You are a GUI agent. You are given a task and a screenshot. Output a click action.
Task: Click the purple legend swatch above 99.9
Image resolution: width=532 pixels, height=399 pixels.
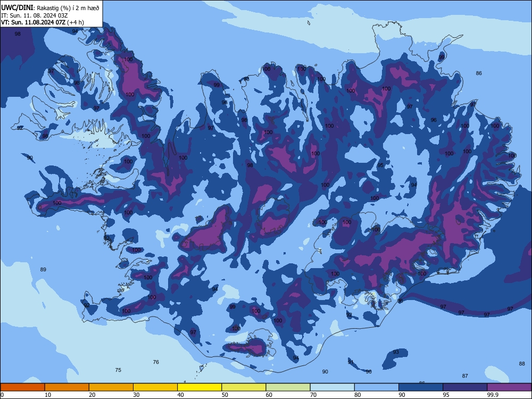(x=509, y=387)
